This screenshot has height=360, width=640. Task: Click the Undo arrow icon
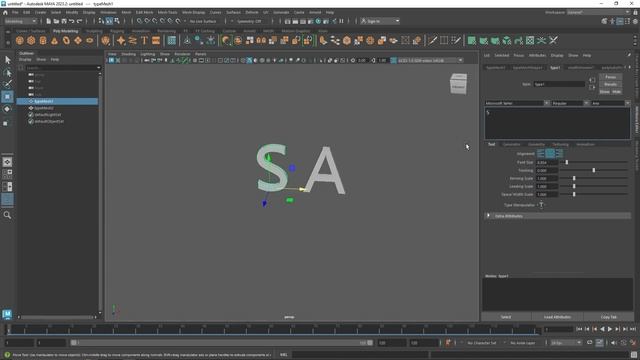coord(72,21)
